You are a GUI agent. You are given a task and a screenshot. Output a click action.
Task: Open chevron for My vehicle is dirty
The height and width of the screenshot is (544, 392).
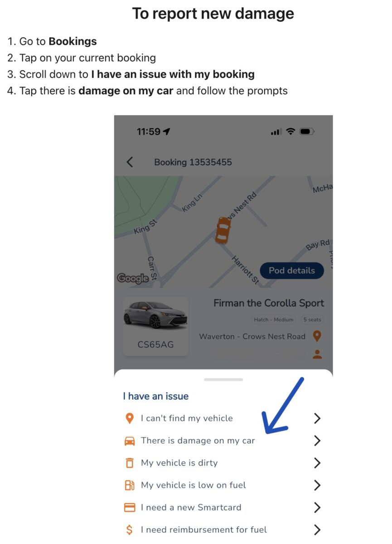tap(317, 463)
